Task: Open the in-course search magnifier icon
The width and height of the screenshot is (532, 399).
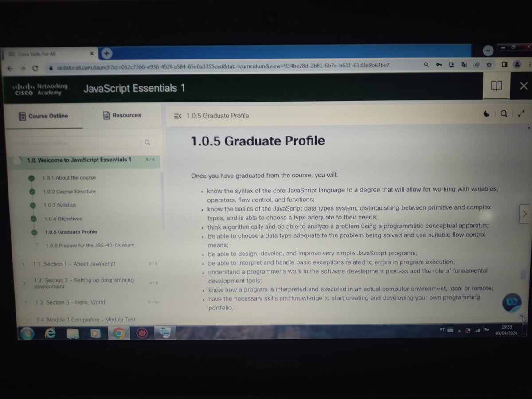Action: click(x=504, y=113)
